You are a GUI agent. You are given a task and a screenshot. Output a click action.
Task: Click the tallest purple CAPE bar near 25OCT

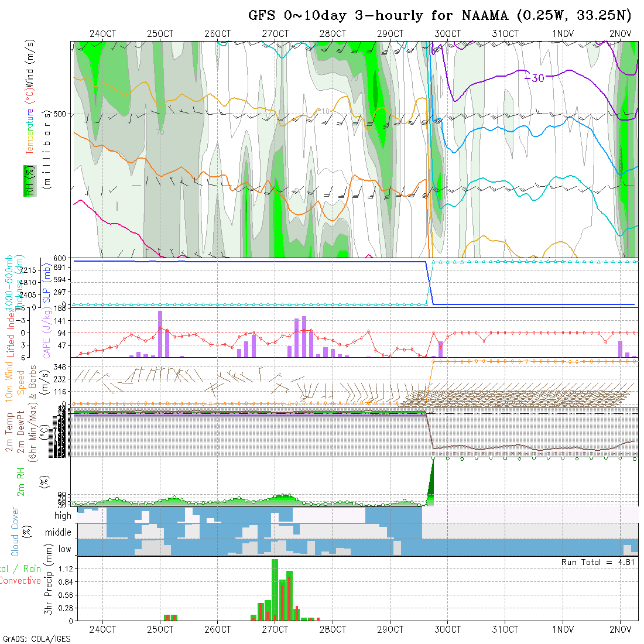click(x=160, y=334)
